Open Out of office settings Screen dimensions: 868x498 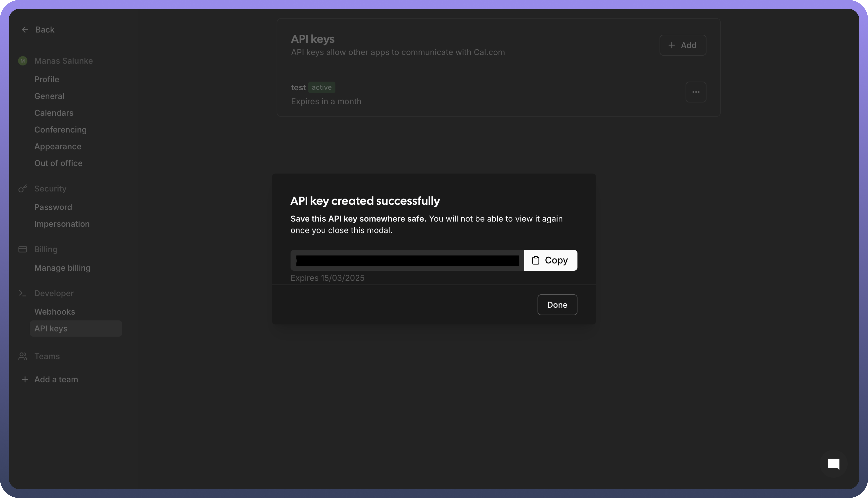click(x=58, y=163)
